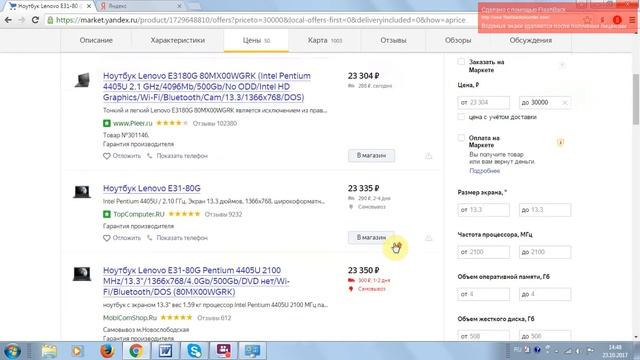
Task: Visit the www.Pleer.ru shop link
Action: [x=132, y=123]
